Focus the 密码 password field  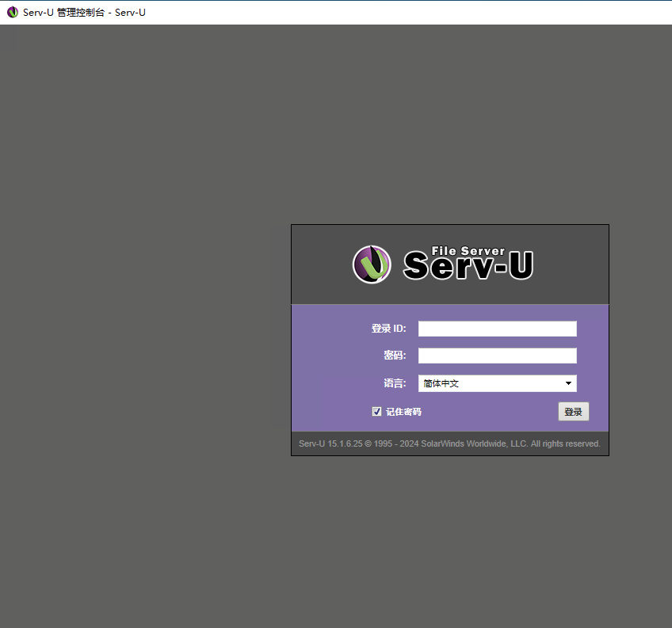click(x=497, y=356)
